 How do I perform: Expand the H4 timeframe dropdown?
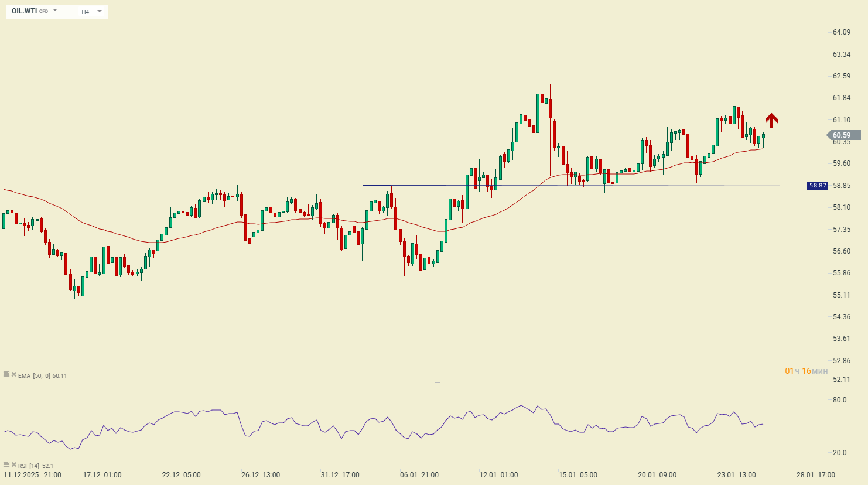coord(92,12)
